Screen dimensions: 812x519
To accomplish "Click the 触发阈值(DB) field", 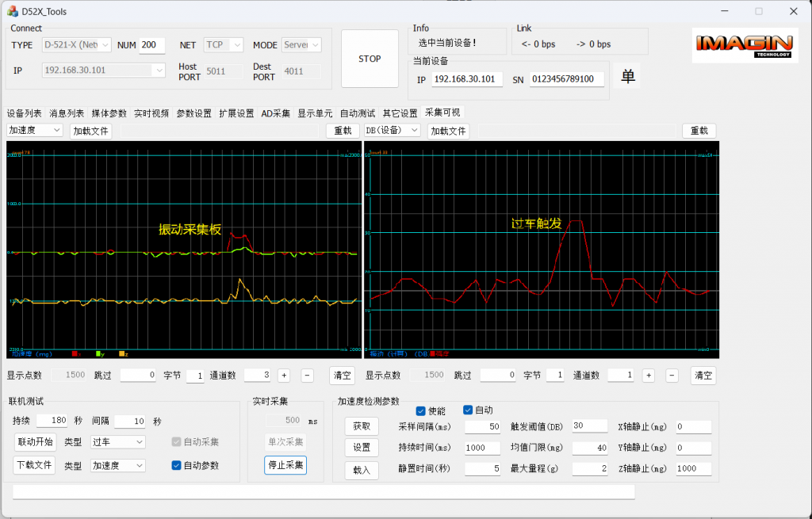I will (x=590, y=426).
